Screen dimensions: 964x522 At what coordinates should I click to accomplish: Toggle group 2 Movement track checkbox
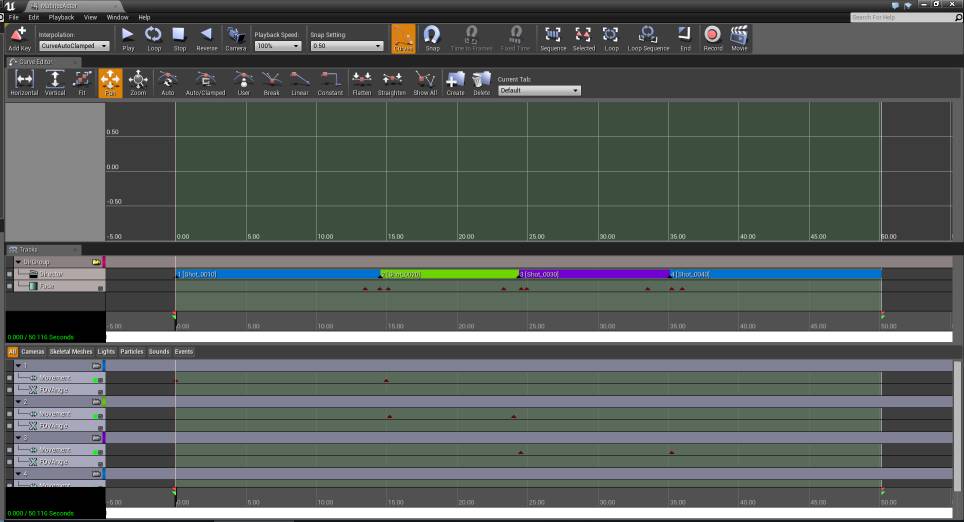click(x=9, y=414)
